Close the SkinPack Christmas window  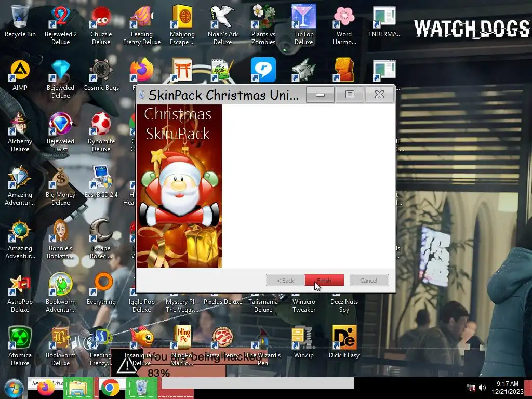coord(379,95)
